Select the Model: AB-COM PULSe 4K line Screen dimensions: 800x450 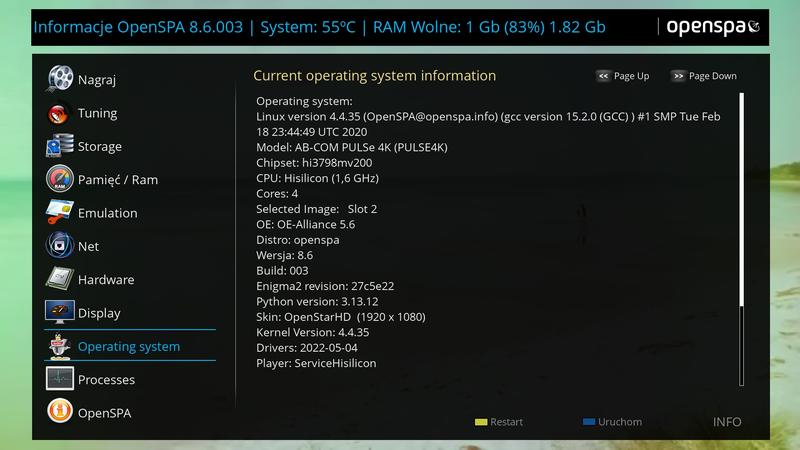(352, 147)
